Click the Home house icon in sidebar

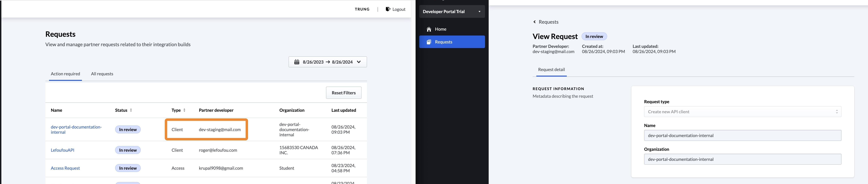[x=429, y=29]
